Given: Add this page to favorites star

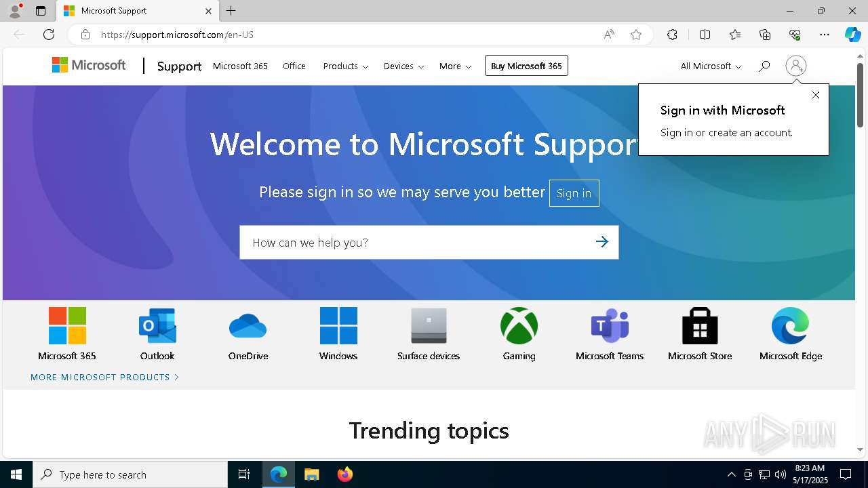Looking at the screenshot, I should [x=636, y=35].
